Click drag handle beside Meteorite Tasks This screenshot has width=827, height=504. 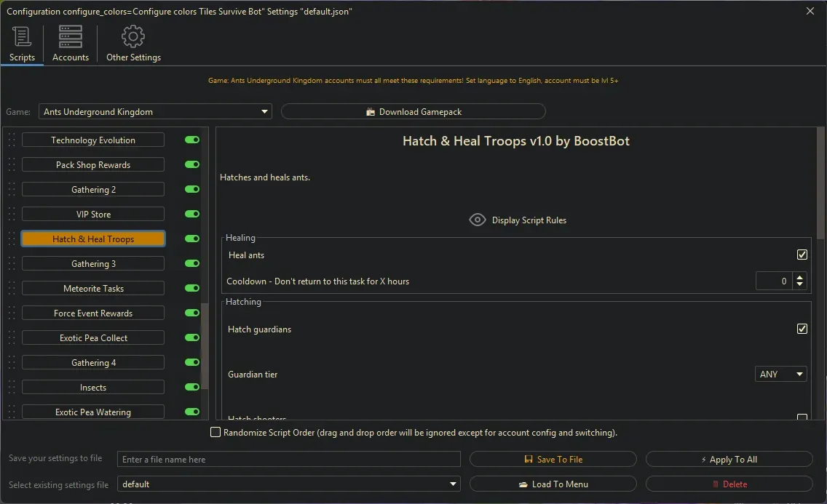[x=12, y=289]
